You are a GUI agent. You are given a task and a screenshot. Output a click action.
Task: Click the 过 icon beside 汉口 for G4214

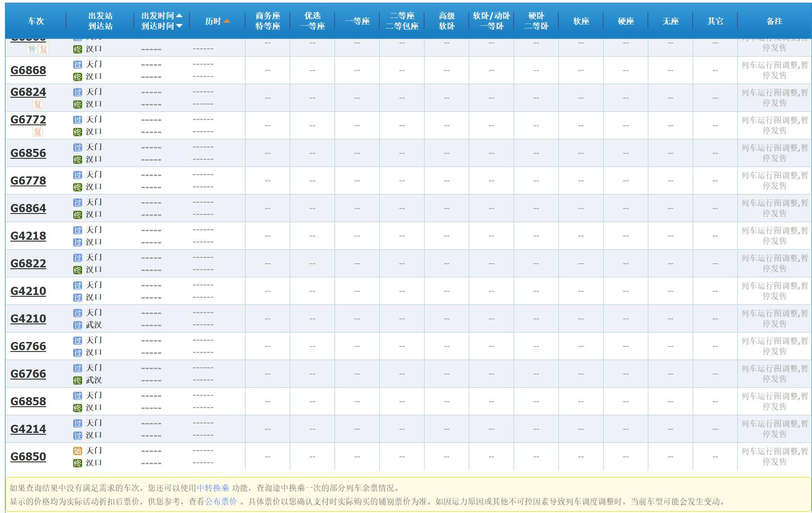click(x=78, y=436)
